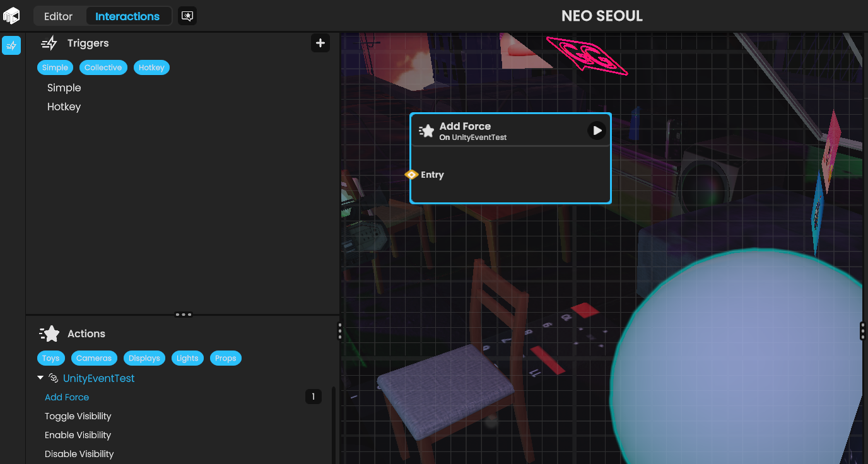Select the Add Force action item
The height and width of the screenshot is (464, 868).
(67, 397)
